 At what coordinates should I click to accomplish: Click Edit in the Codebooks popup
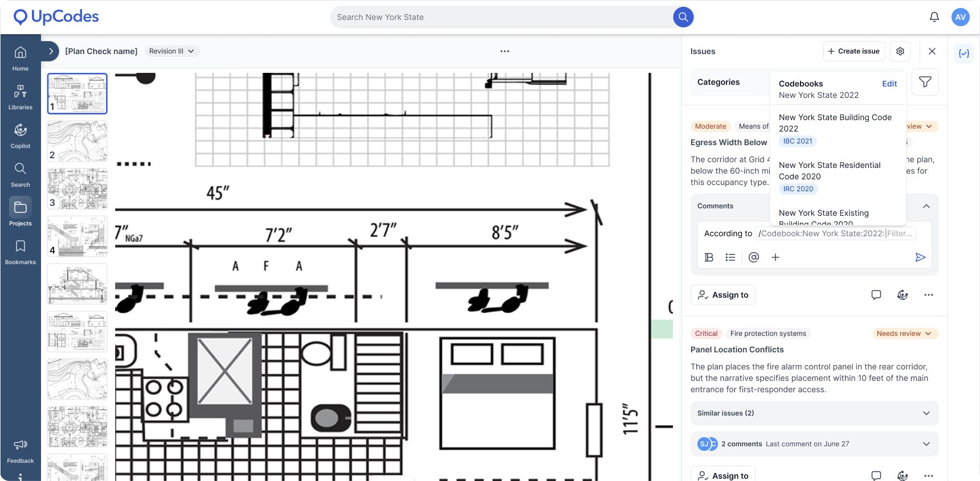[889, 84]
